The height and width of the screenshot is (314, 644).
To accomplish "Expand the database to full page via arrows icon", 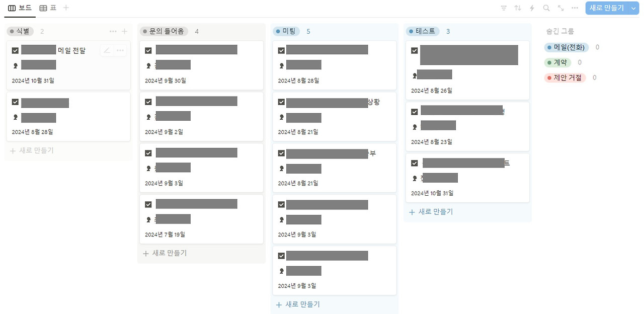I will (x=560, y=8).
